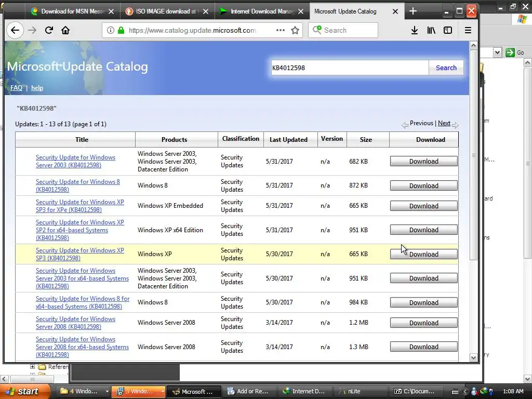Download the Windows XP SP3 update

coord(424,254)
